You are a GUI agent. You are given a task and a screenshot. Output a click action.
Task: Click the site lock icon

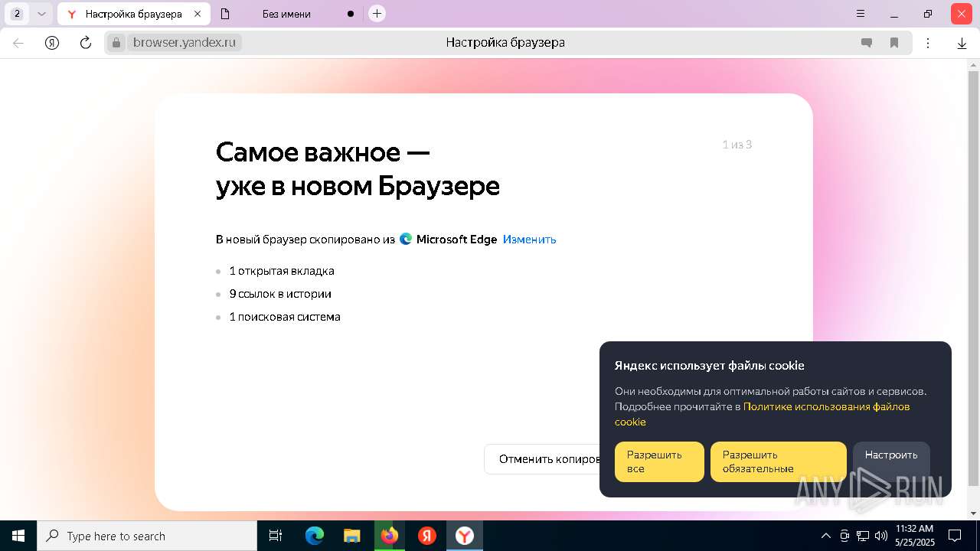tap(116, 43)
